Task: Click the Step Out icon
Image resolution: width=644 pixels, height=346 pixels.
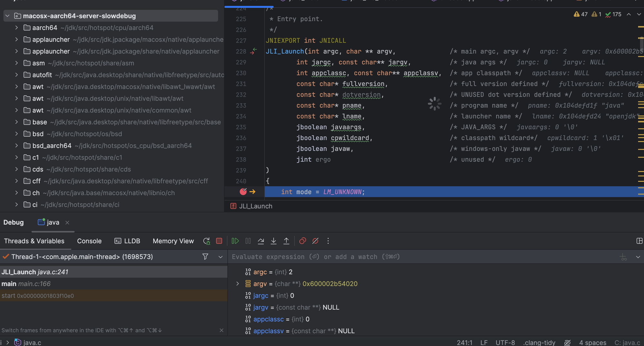Action: [286, 241]
